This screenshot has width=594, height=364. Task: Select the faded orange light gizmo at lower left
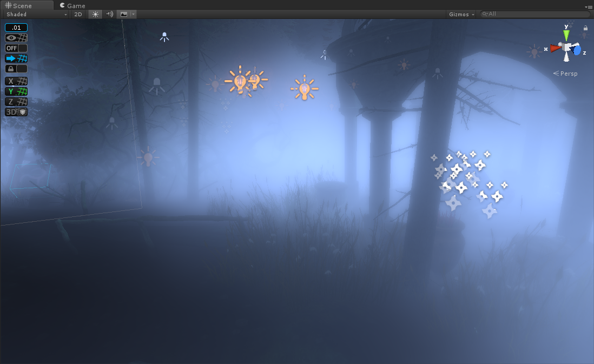coord(148,156)
